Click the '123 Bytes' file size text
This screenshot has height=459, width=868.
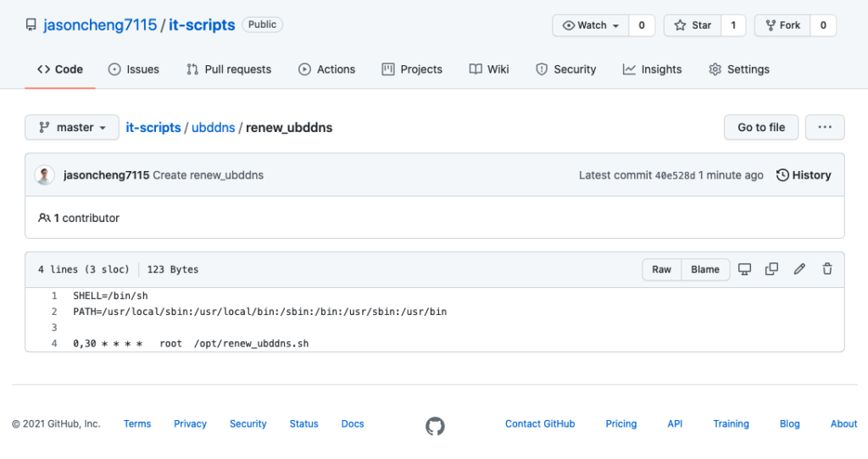coord(173,269)
